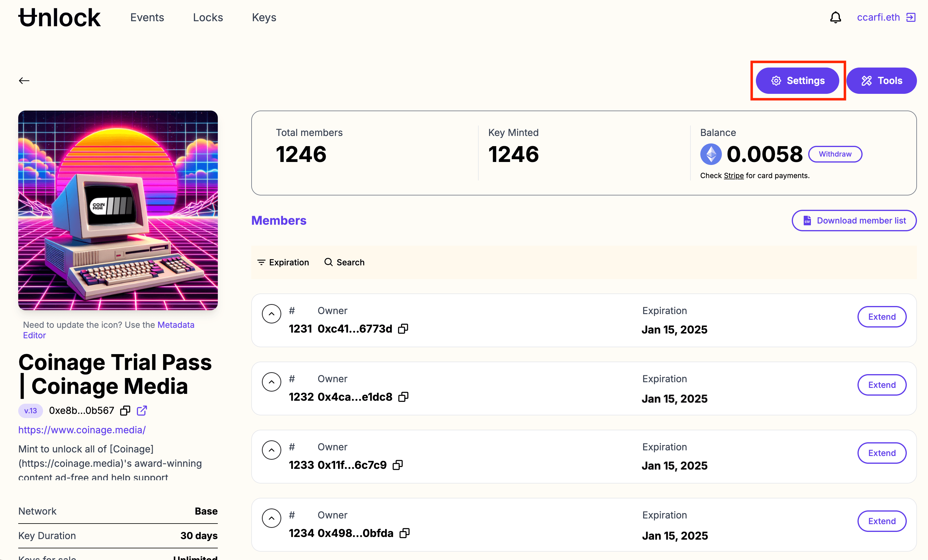The width and height of the screenshot is (928, 560).
Task: Click the Unlock logo
Action: click(59, 17)
